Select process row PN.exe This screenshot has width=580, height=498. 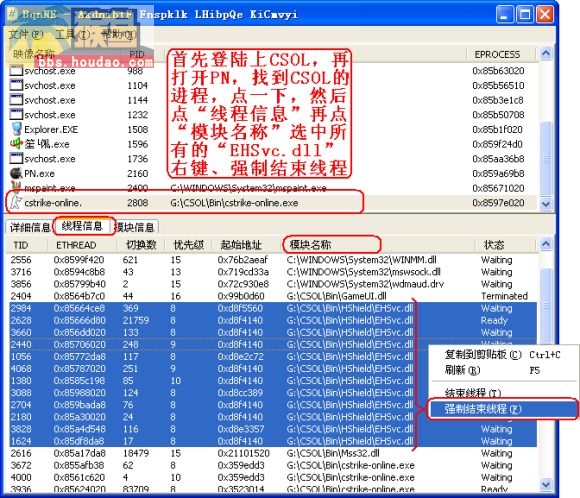(x=272, y=173)
